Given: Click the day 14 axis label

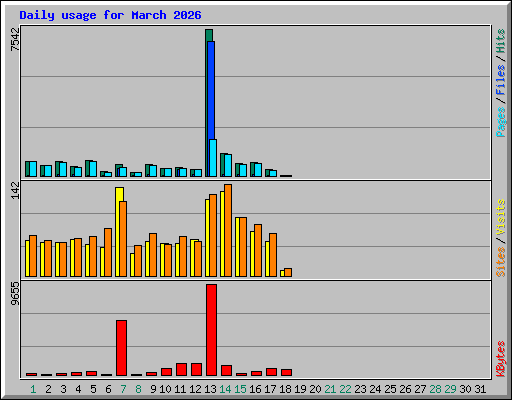Looking at the screenshot, I should click(225, 389).
